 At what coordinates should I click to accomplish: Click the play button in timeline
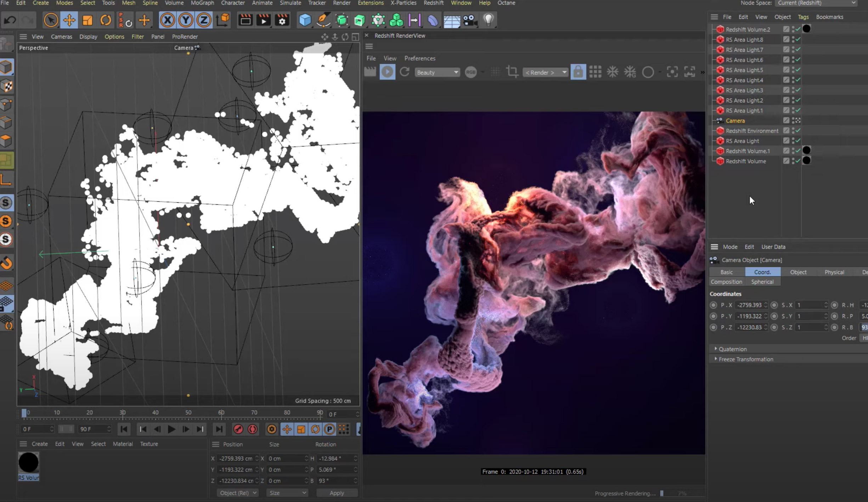coord(171,429)
